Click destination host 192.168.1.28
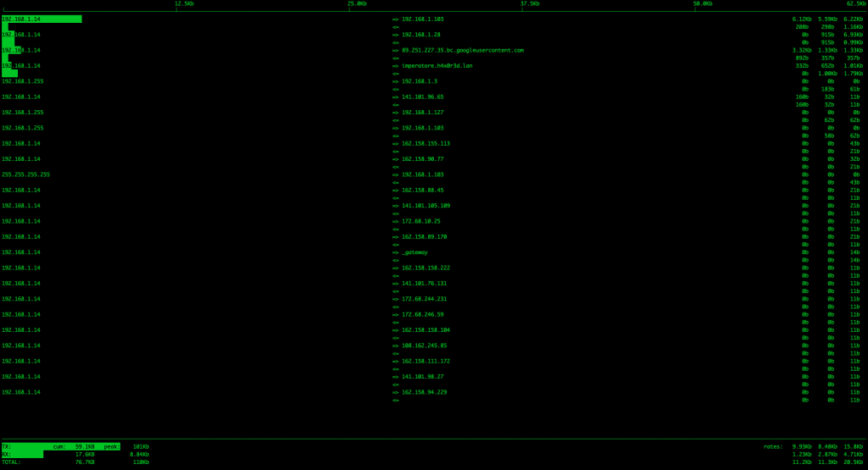This screenshot has height=470, width=868. (420, 35)
